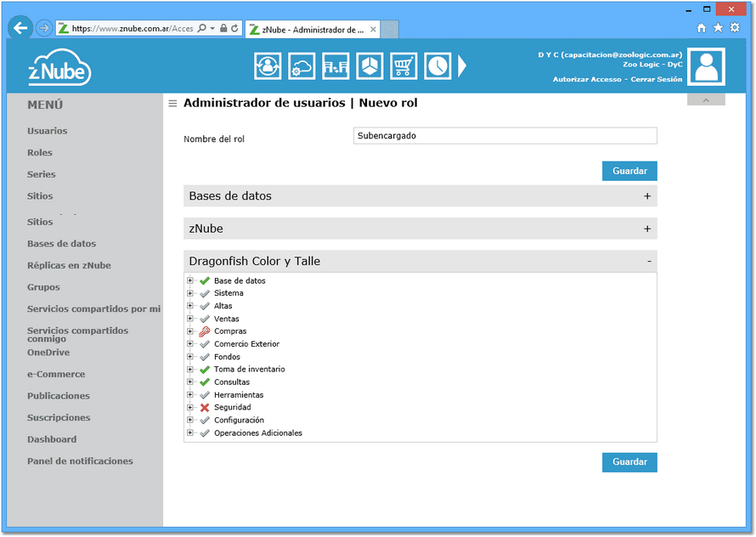Go back with the browser back arrow
The height and width of the screenshot is (537, 756).
point(20,28)
